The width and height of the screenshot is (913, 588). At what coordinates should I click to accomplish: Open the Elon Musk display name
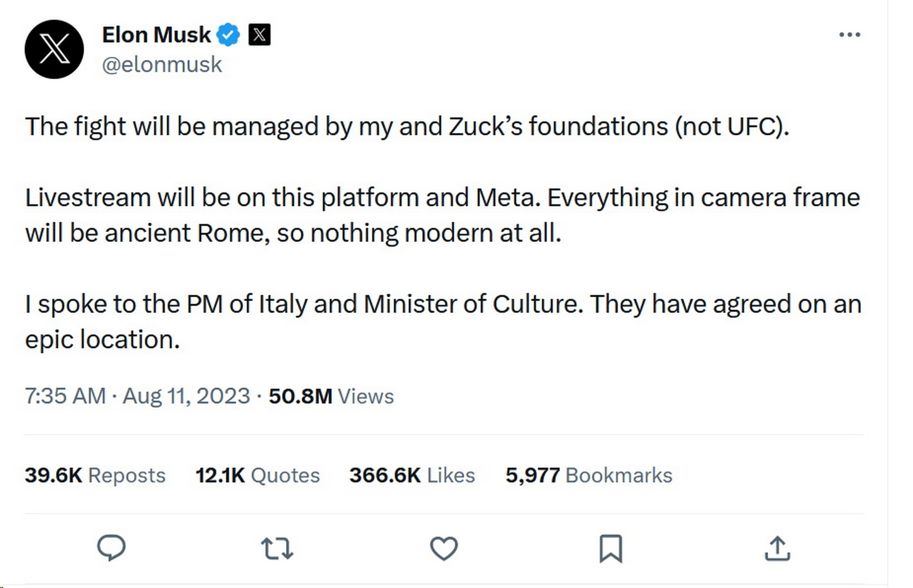156,34
